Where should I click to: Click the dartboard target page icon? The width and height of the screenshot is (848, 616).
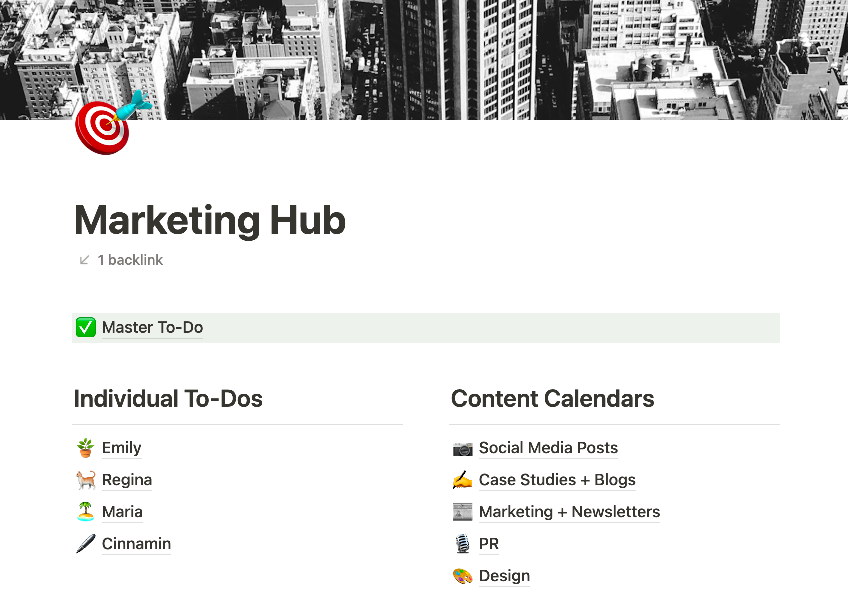point(112,123)
